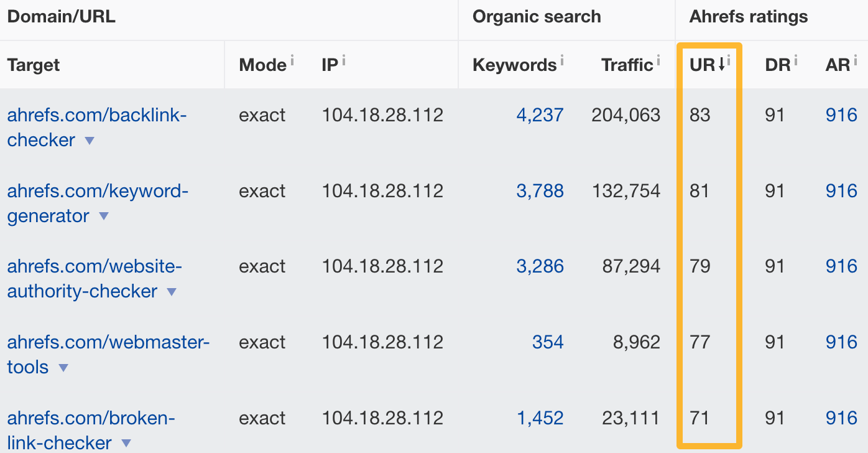
Task: Expand the arrow for ahrefs.com/broken-link-checker
Action: pyautogui.click(x=126, y=443)
